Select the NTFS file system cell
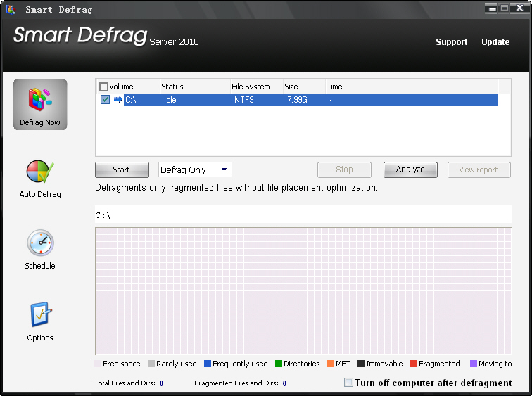Viewport: 532px width, 396px height. click(x=244, y=100)
